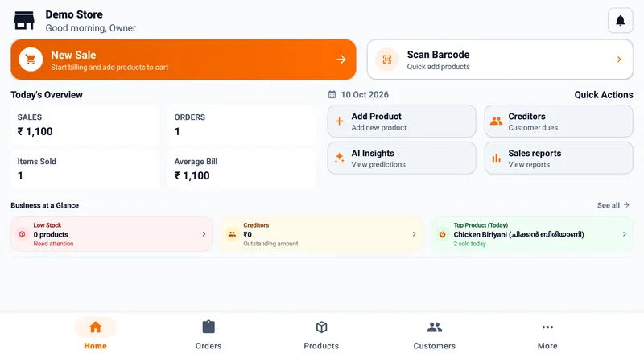This screenshot has width=644, height=354.
Task: Start a New Sale
Action: coord(184,60)
